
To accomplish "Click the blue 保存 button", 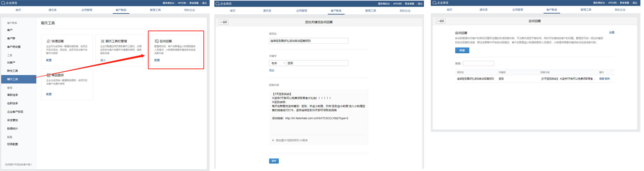I will click(x=274, y=161).
